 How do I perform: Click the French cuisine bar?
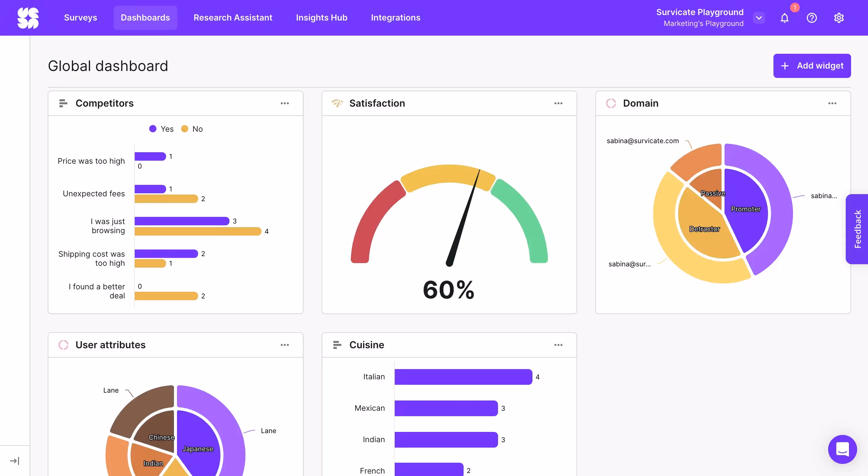(429, 470)
